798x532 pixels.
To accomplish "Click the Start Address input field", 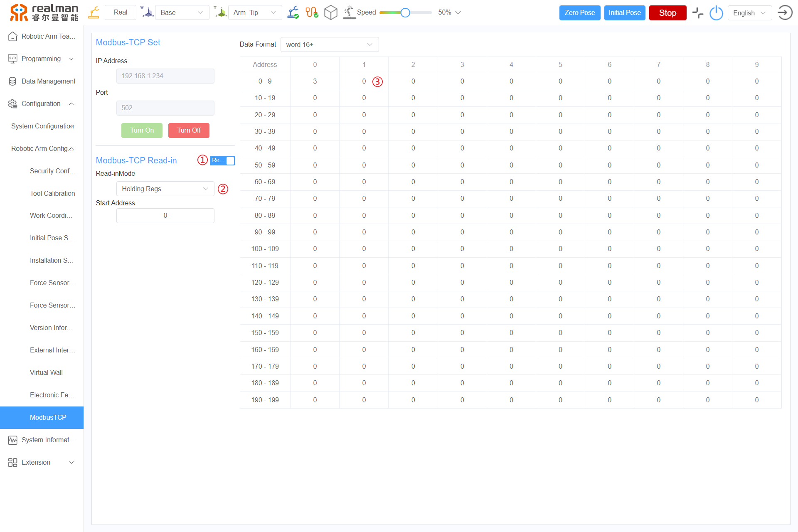I will point(165,216).
